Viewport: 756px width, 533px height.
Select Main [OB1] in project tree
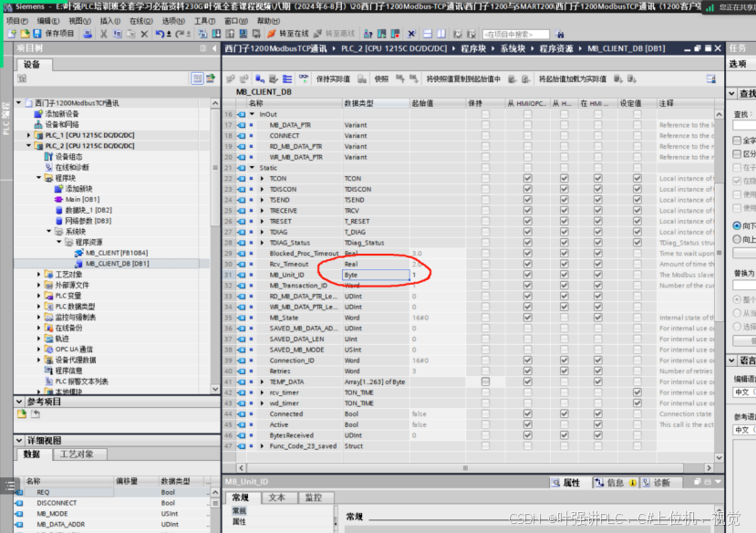pyautogui.click(x=82, y=199)
